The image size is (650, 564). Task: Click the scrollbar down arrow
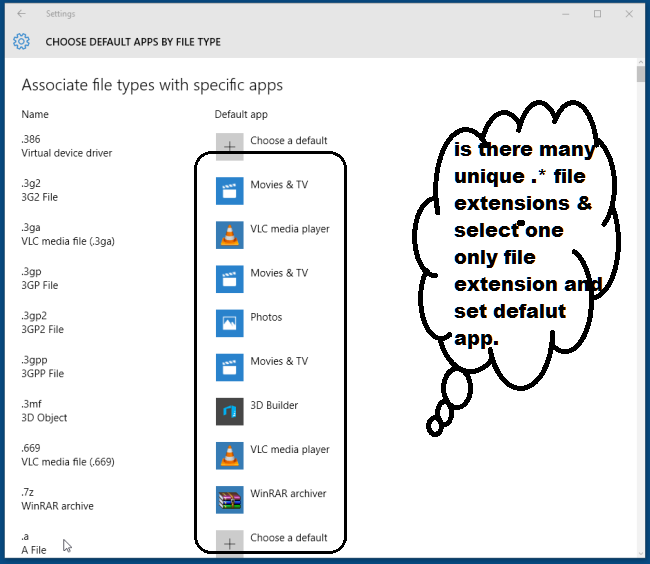(640, 554)
